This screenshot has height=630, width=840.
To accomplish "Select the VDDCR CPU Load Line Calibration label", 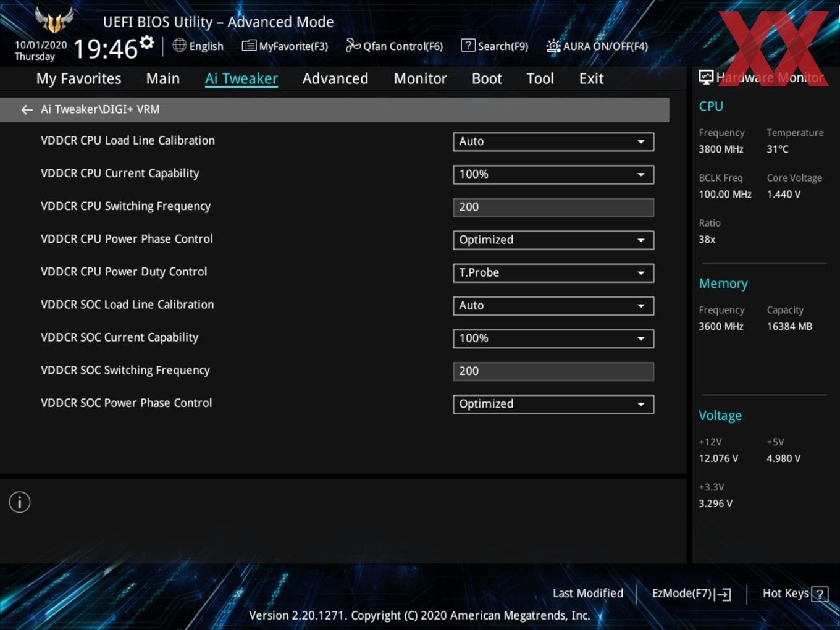I will tap(128, 140).
